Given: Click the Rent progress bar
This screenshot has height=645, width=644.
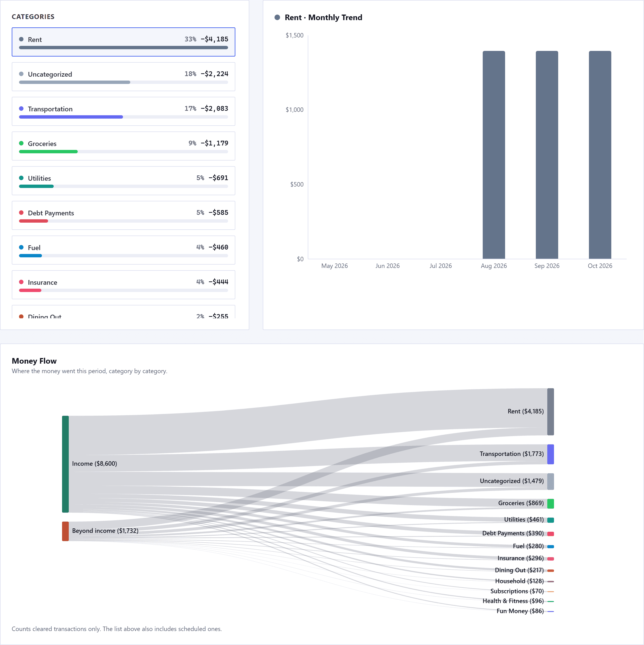Looking at the screenshot, I should click(x=124, y=48).
